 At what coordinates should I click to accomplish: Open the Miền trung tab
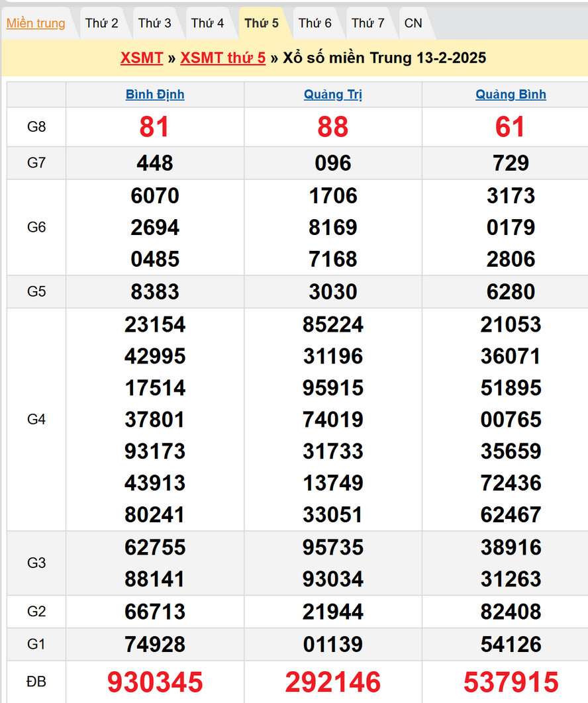[x=36, y=23]
